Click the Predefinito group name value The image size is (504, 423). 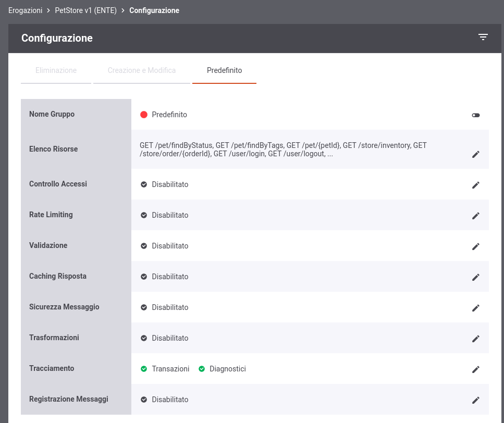click(x=169, y=115)
